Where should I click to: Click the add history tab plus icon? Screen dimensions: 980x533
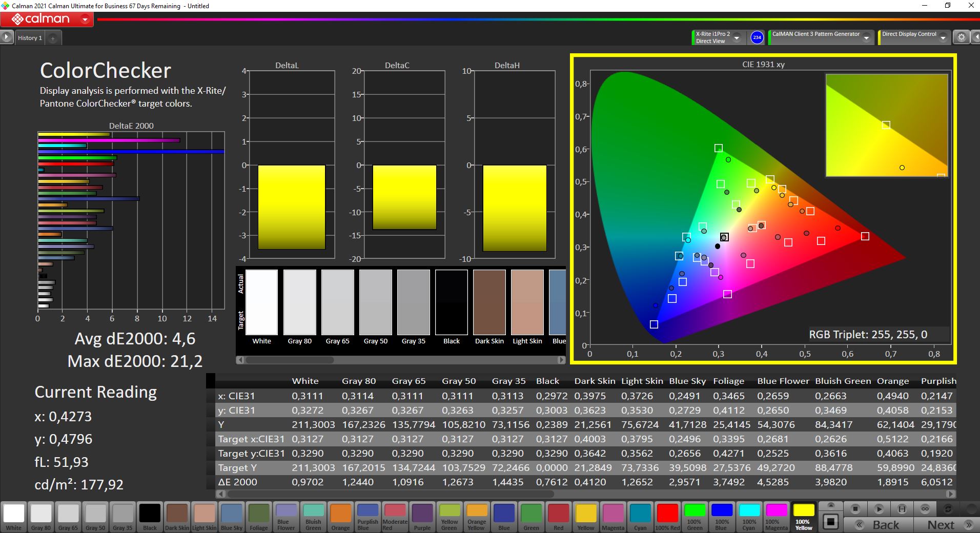(x=52, y=38)
